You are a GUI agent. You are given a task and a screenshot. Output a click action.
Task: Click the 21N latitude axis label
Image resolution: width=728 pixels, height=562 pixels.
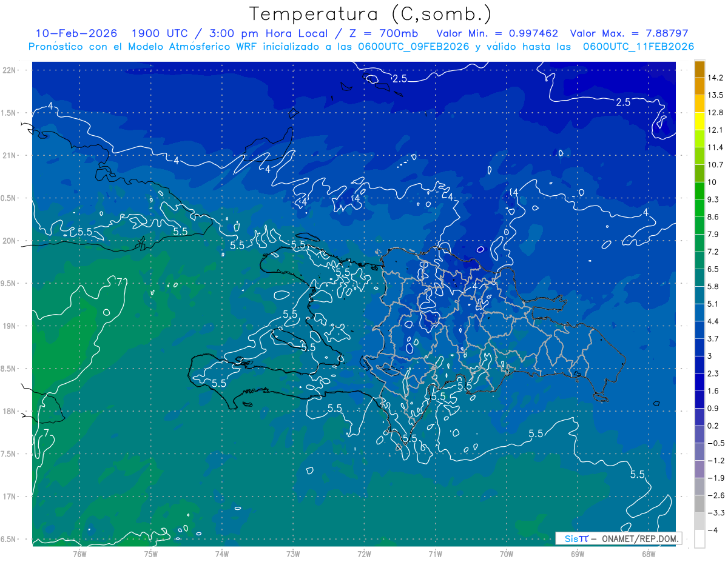9,155
